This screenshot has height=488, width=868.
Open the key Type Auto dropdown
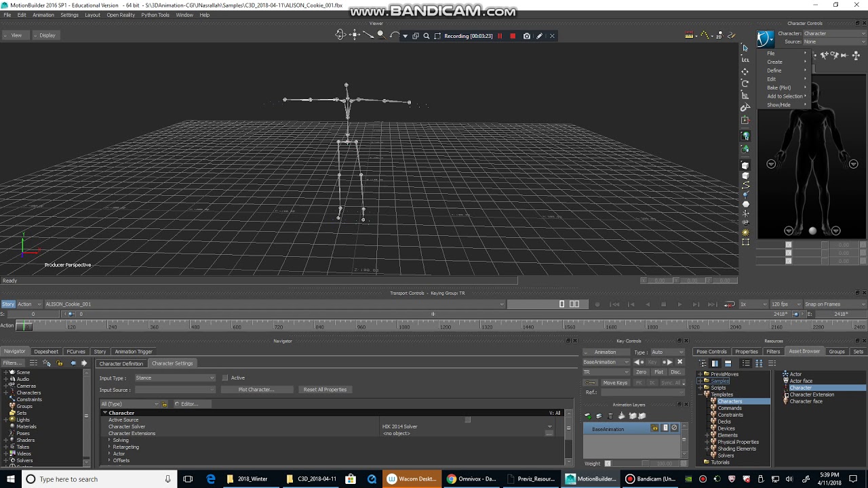pyautogui.click(x=668, y=352)
